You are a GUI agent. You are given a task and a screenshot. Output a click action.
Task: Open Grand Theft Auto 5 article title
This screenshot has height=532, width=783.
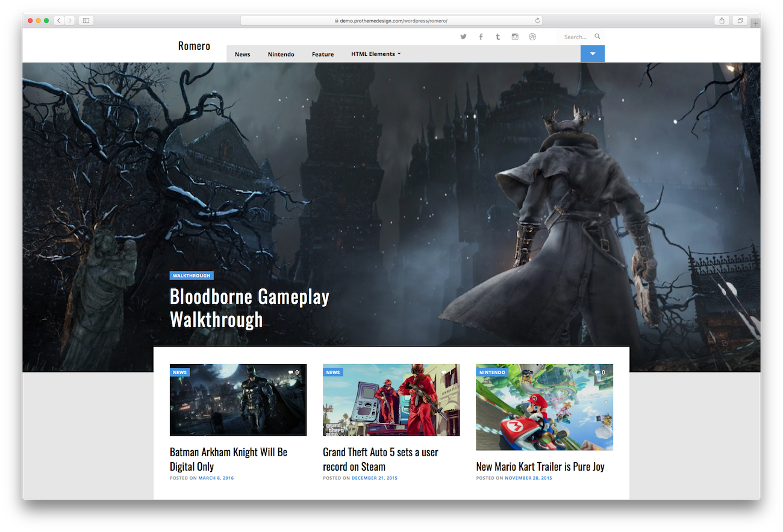[x=381, y=459]
